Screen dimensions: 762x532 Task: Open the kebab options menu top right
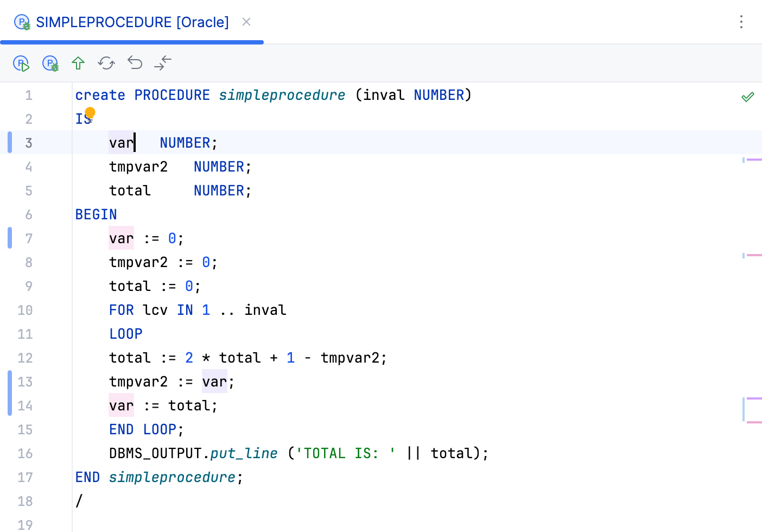point(741,22)
